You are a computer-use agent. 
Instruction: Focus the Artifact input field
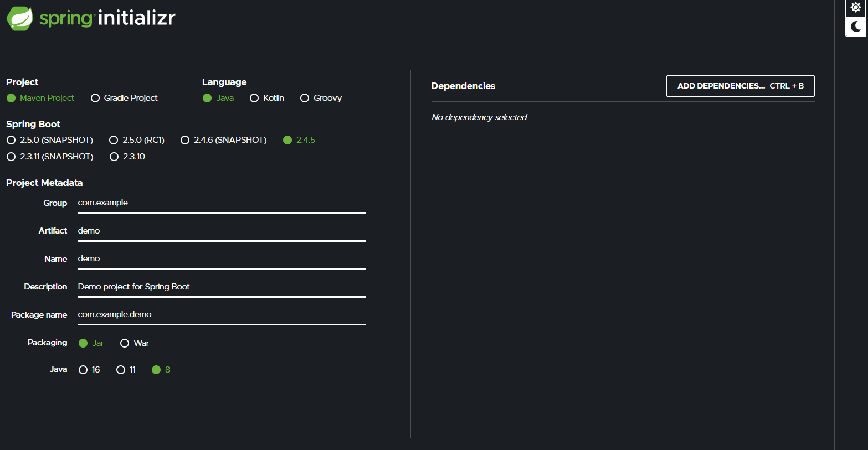pos(222,231)
